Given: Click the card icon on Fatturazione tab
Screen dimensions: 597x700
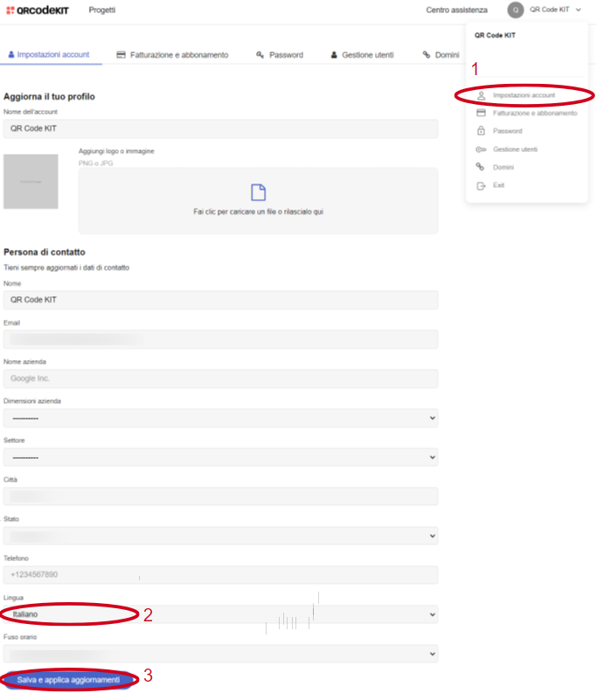Looking at the screenshot, I should point(121,54).
